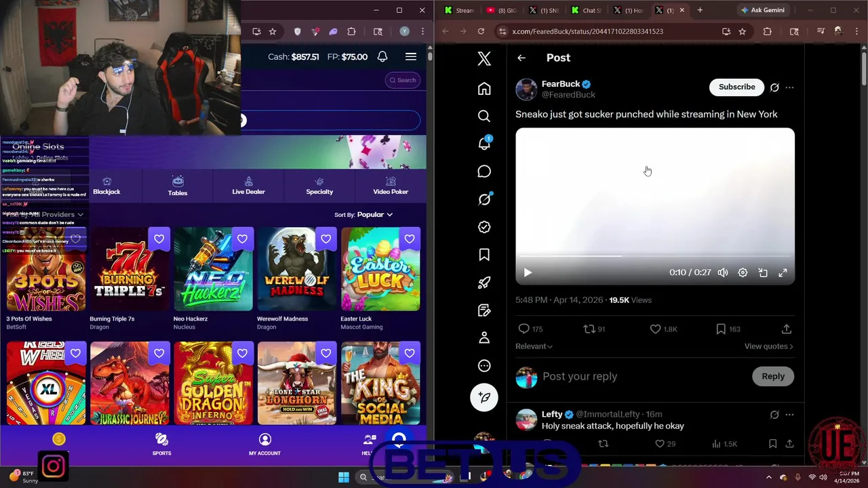Favorite Neo Hackerz with heart
Screen dimensions: 868x488
pos(242,239)
